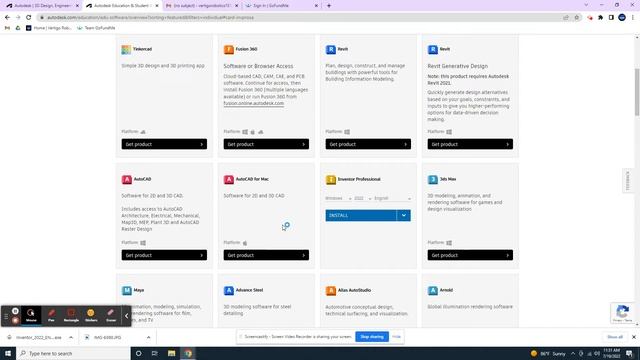Open the Screencastify Stickers tool
This screenshot has width=640, height=360.
[91, 316]
